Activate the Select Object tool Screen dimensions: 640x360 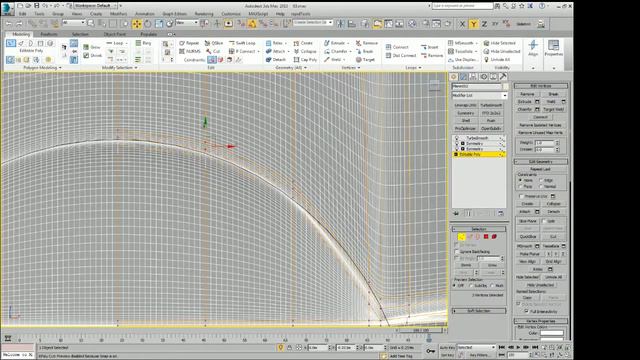point(91,24)
